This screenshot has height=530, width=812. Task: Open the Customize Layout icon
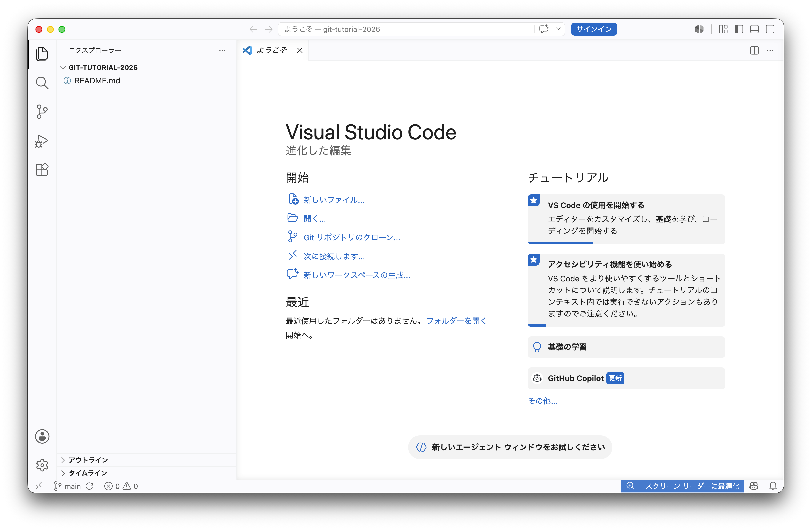pyautogui.click(x=723, y=29)
